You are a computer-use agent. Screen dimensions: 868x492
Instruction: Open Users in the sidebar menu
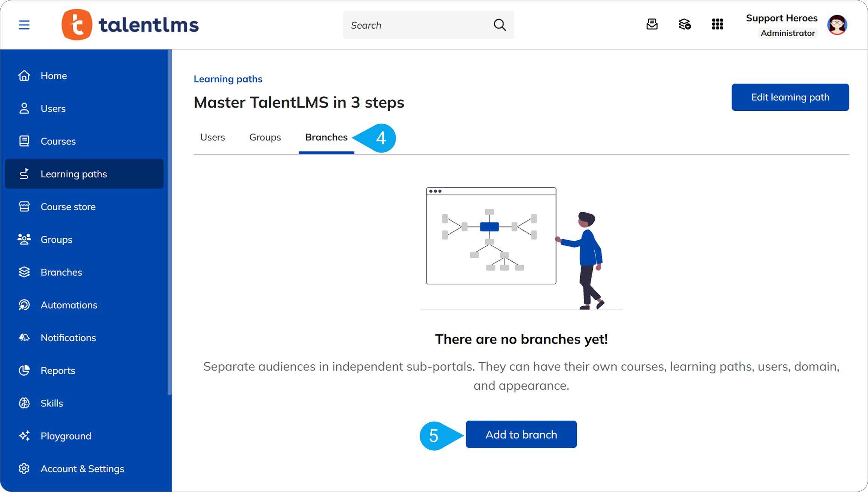[x=84, y=108]
